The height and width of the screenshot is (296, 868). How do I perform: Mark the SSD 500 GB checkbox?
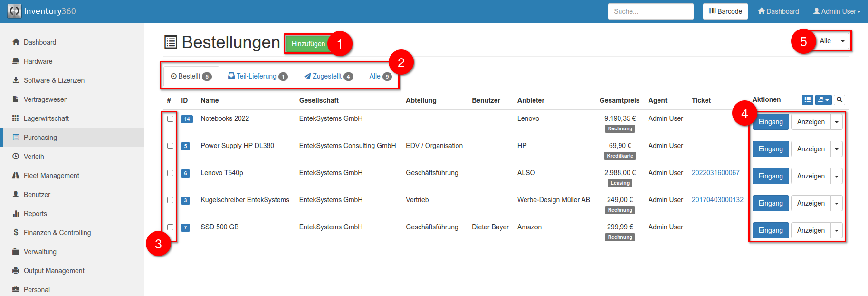tap(170, 227)
